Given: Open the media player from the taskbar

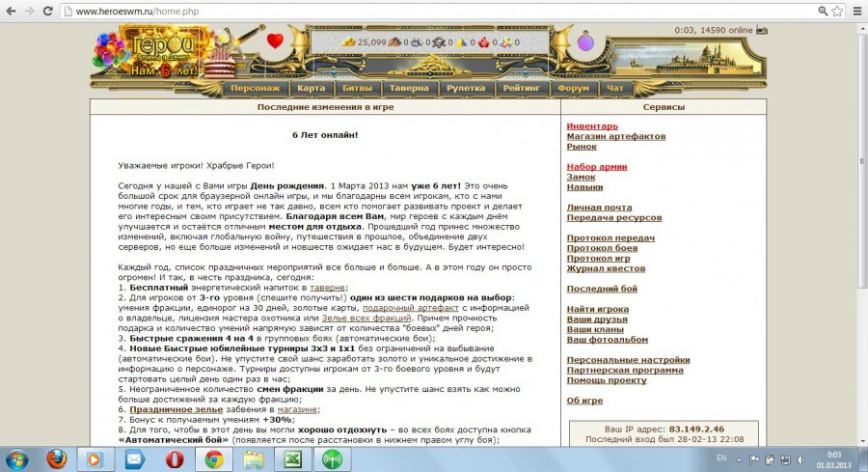Looking at the screenshot, I should (x=95, y=459).
